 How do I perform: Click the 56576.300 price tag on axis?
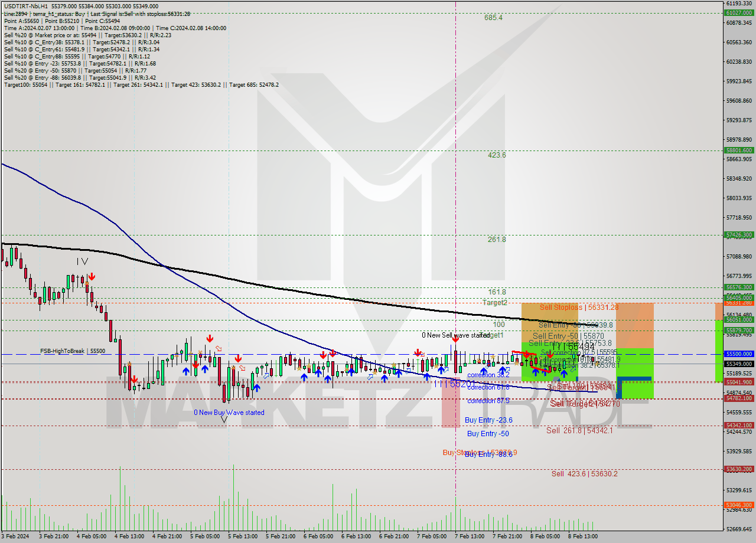pos(739,287)
